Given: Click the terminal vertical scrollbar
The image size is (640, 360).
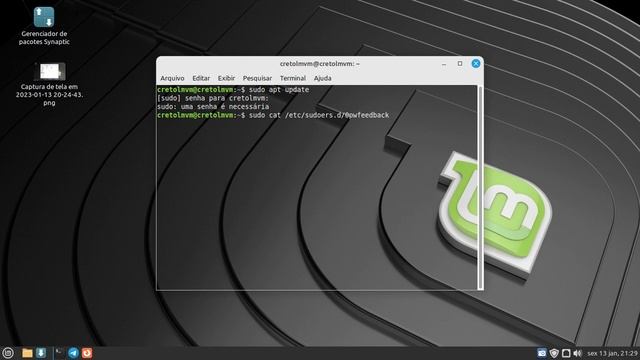Looking at the screenshot, I should pos(480,187).
